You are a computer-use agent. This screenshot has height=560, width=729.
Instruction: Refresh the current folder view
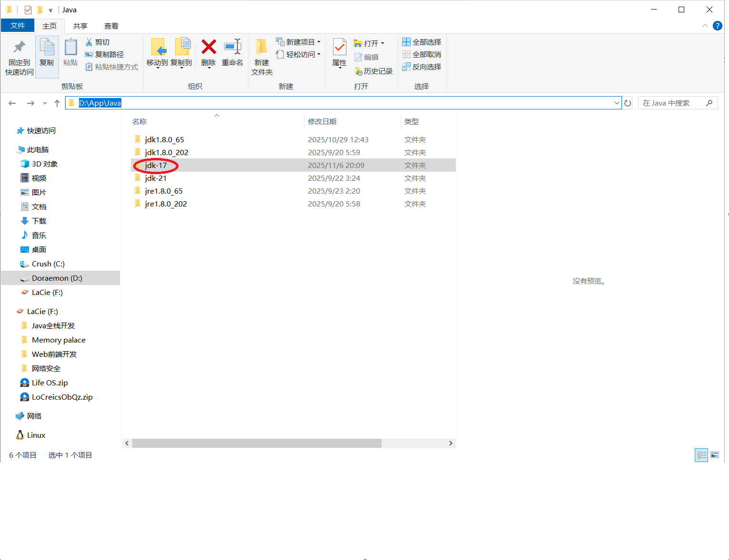[x=628, y=103]
